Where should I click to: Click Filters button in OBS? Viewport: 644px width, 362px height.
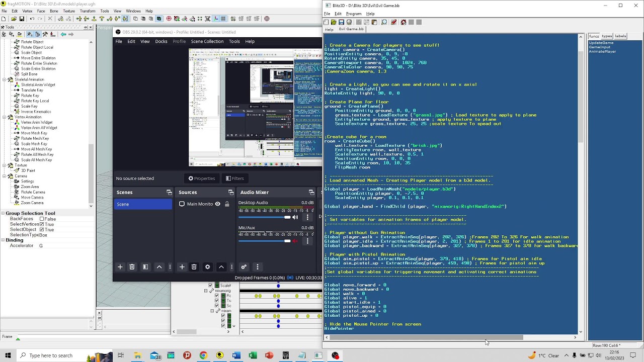pyautogui.click(x=235, y=178)
